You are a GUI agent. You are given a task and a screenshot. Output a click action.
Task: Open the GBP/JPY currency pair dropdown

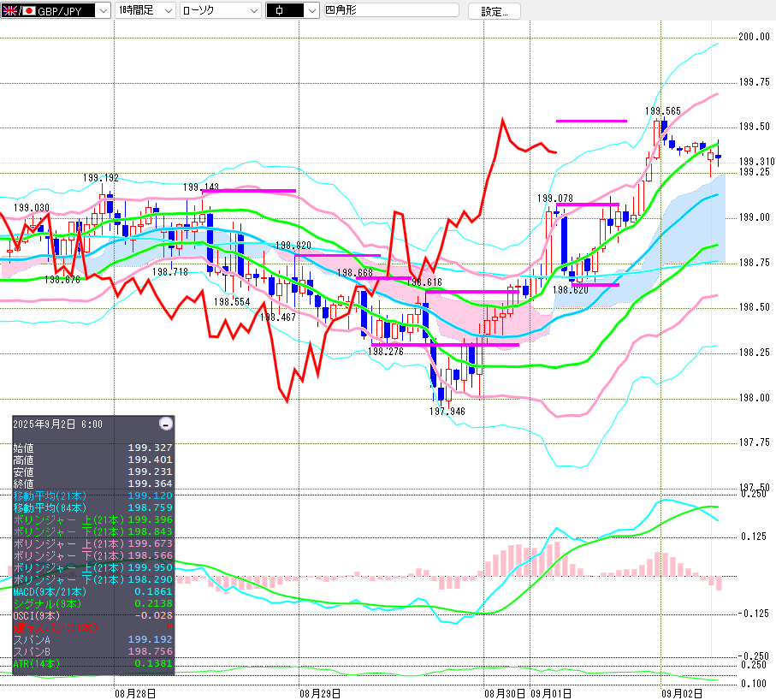(x=103, y=10)
